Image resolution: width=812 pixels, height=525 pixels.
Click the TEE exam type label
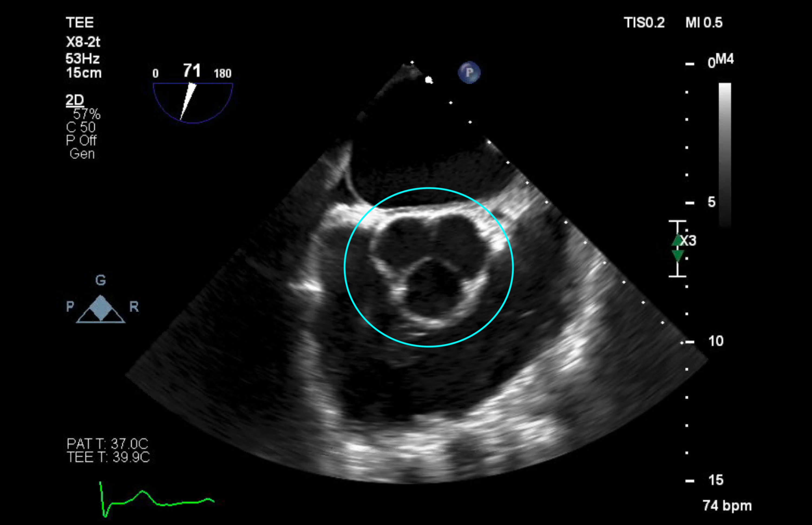80,23
